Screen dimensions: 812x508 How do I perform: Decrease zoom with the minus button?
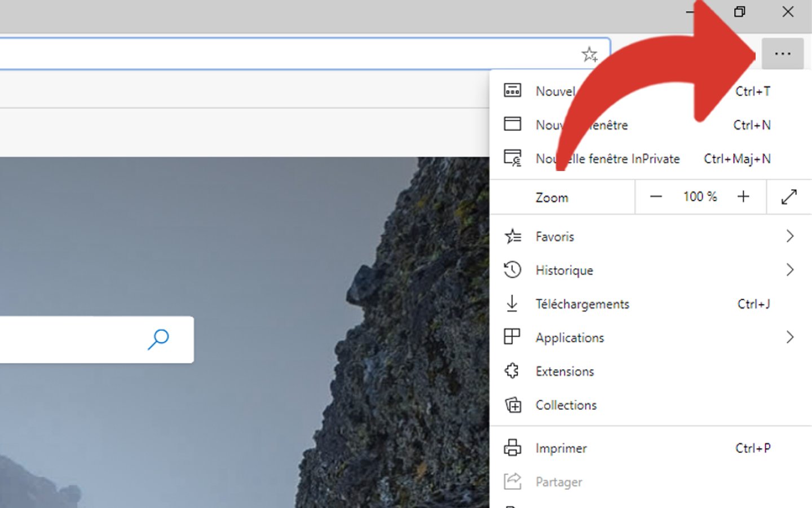click(x=655, y=197)
